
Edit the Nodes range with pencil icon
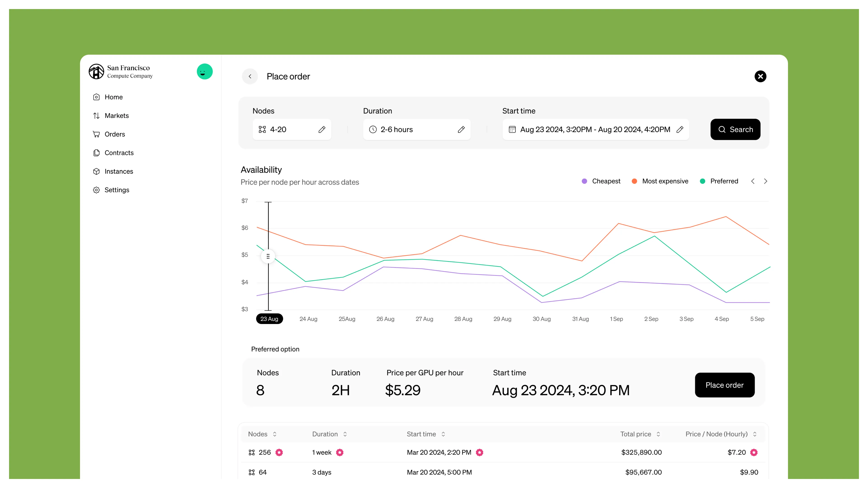pyautogui.click(x=322, y=129)
